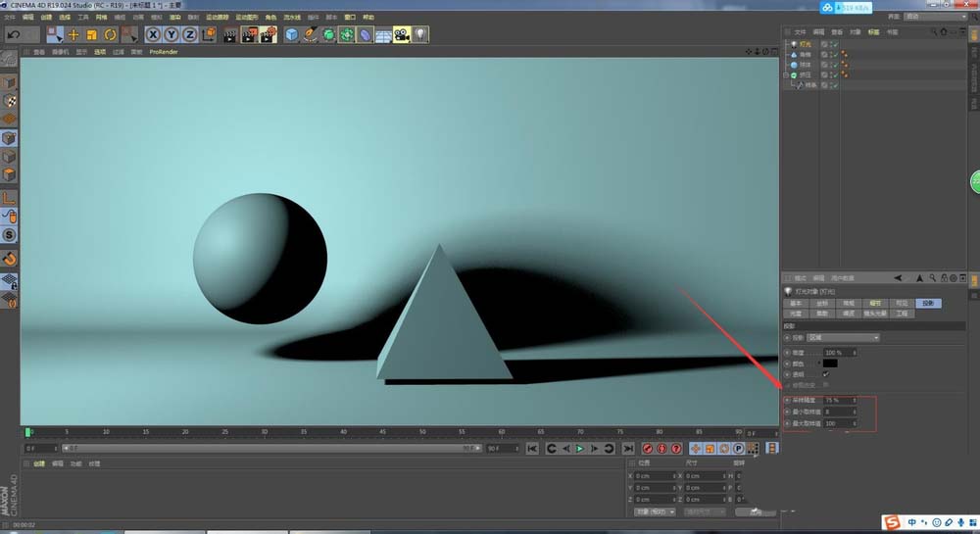Screen dimensions: 980x534
Task: Select the Rotate tool
Action: 110,35
